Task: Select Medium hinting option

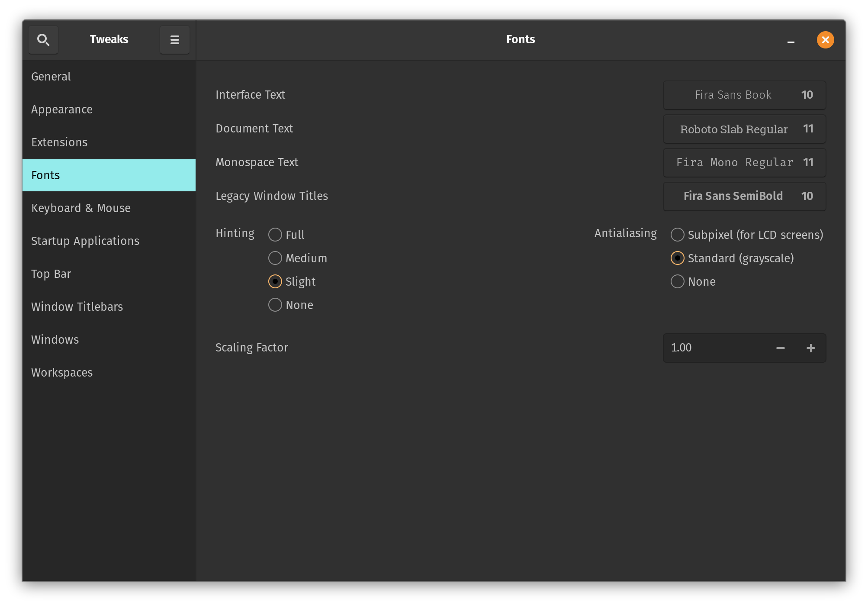Action: [297, 258]
